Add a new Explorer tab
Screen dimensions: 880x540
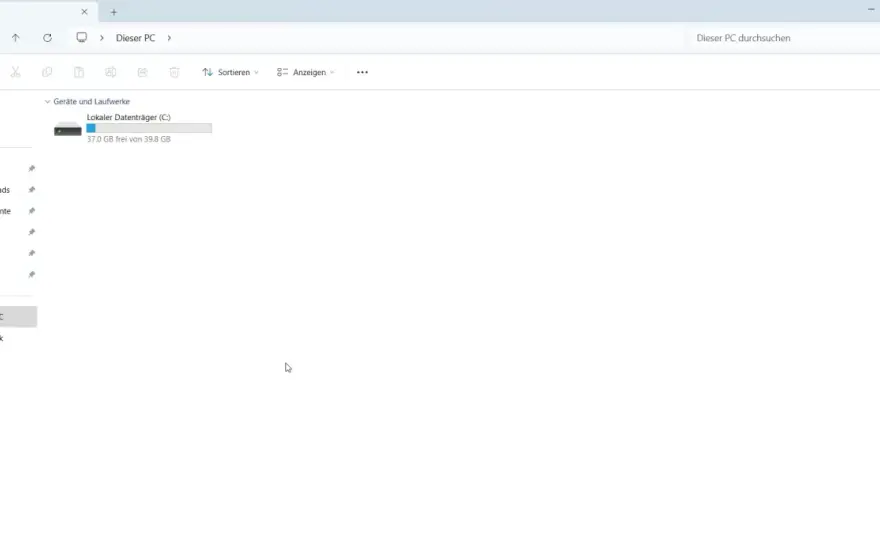pyautogui.click(x=114, y=12)
